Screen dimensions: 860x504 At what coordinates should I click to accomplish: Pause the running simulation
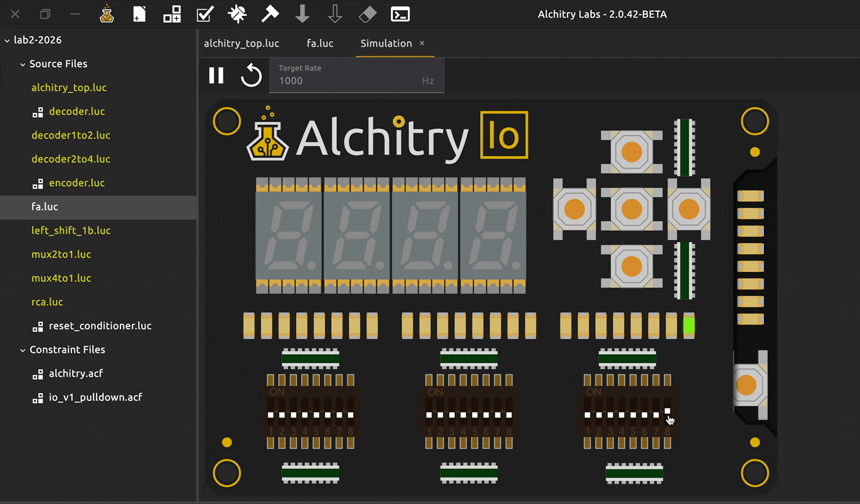coord(216,76)
